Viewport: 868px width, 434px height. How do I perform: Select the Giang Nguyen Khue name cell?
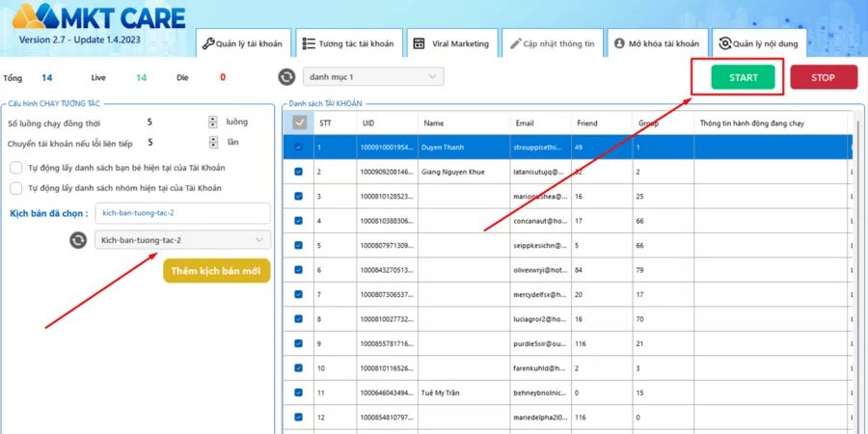(x=464, y=172)
